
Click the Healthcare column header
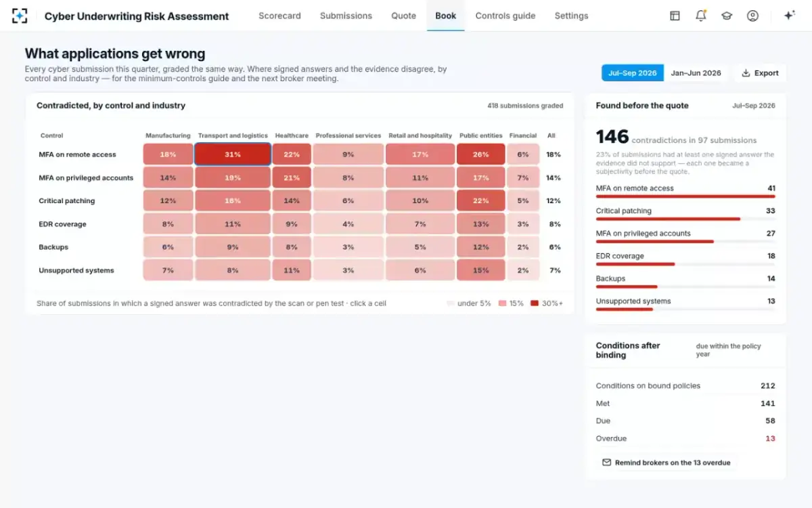pyautogui.click(x=292, y=135)
